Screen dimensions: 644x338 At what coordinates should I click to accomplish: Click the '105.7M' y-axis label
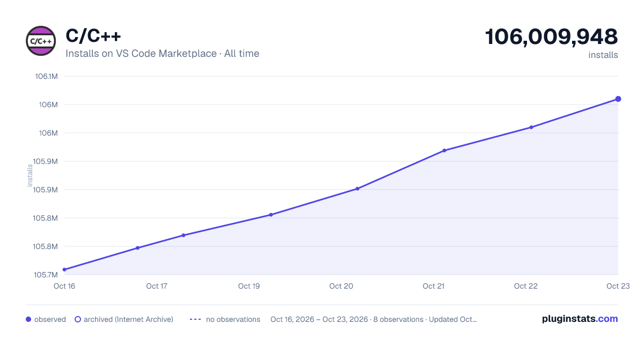[x=46, y=275]
